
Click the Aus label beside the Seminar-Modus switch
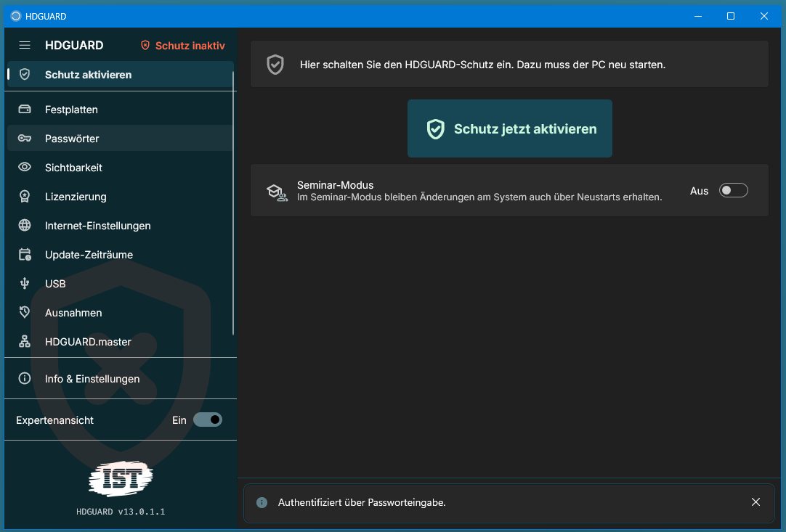coord(699,191)
